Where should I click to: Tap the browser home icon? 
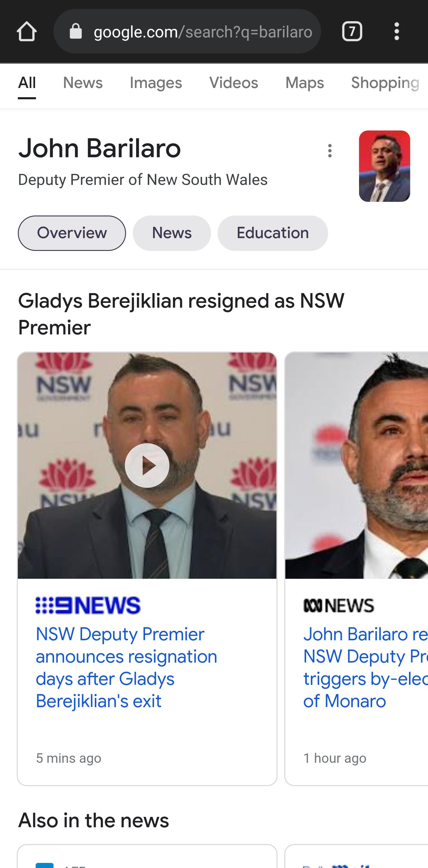point(27,32)
